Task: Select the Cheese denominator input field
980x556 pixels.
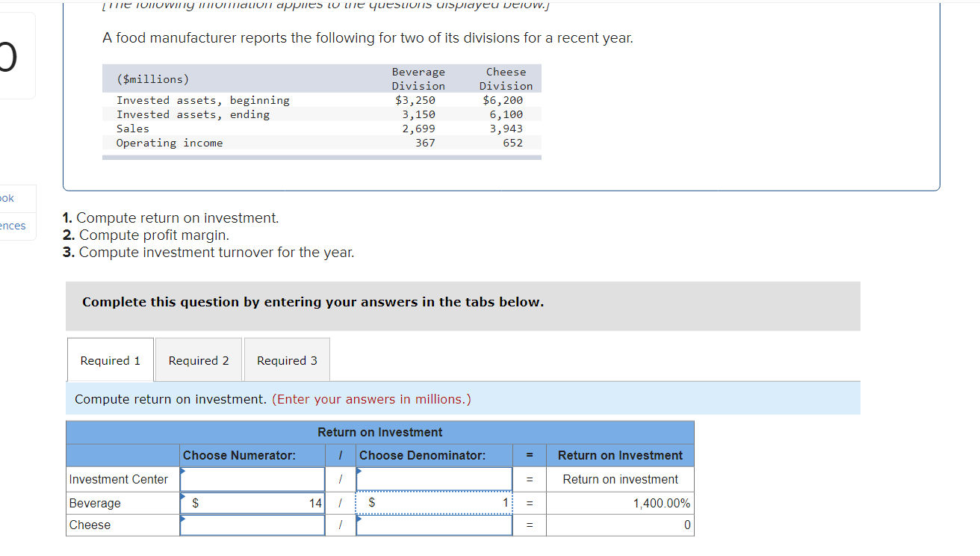Action: (434, 525)
